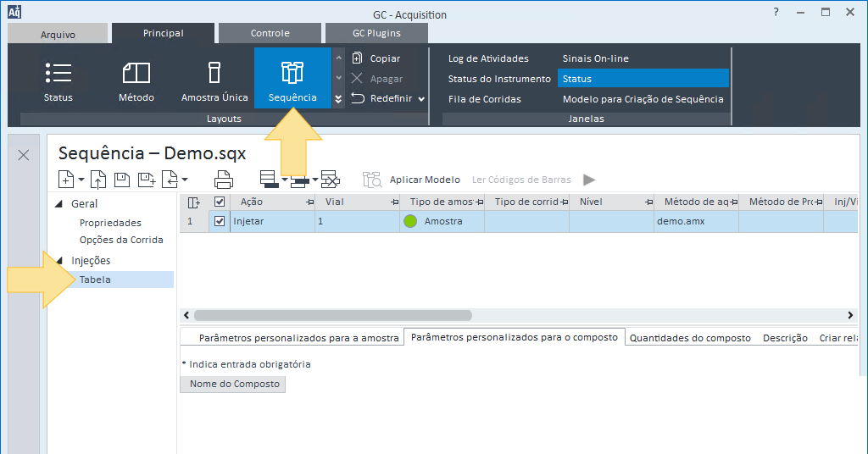868x454 pixels.
Task: Open the Log de Atividades window
Action: (488, 58)
